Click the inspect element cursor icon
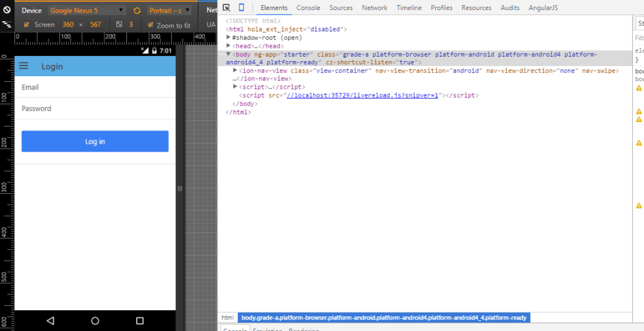 (x=227, y=8)
